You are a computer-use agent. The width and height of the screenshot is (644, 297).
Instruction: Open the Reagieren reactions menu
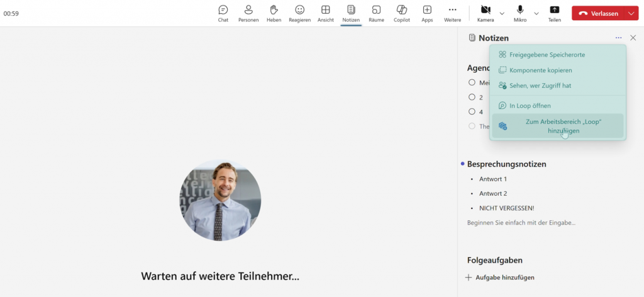[300, 14]
